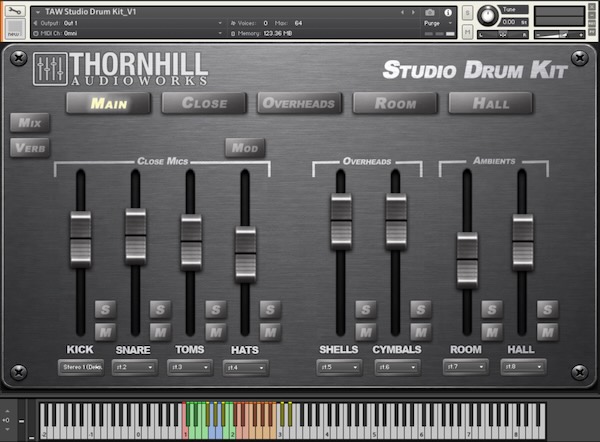Viewport: 600px width, 442px height.
Task: Open the instrument info icon
Action: pos(448,13)
